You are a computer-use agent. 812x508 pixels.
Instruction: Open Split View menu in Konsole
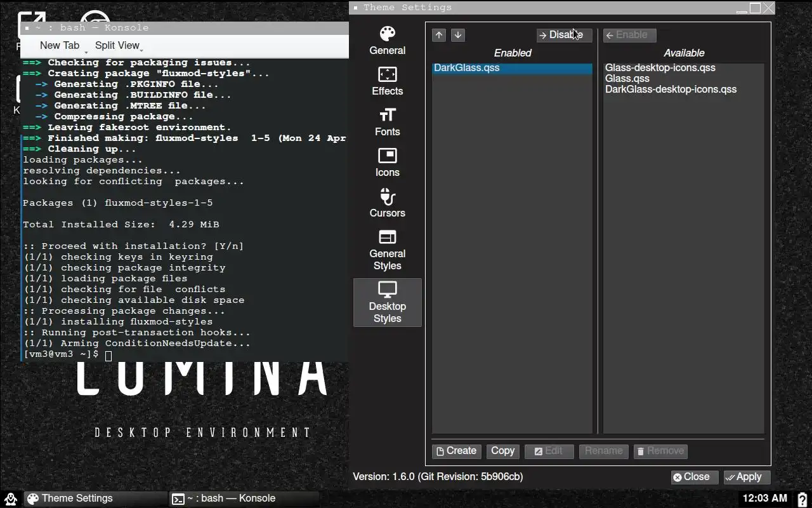[x=117, y=46]
